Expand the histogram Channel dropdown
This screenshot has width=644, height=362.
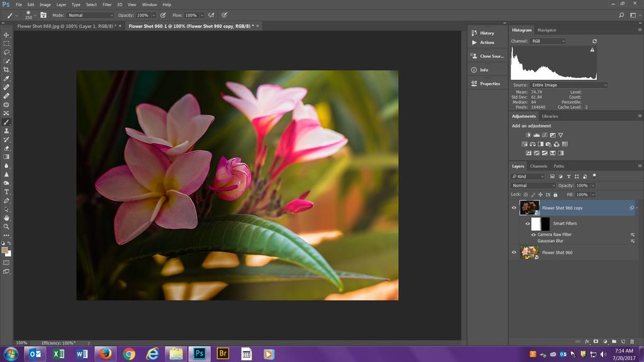pos(548,41)
